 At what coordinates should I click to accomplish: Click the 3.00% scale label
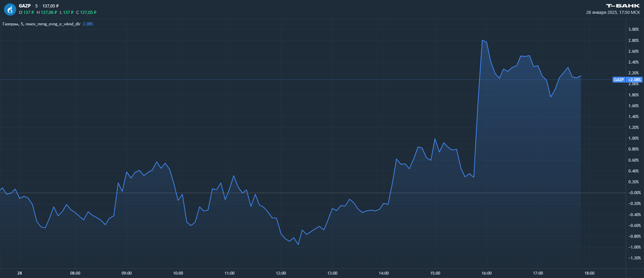[x=634, y=29]
